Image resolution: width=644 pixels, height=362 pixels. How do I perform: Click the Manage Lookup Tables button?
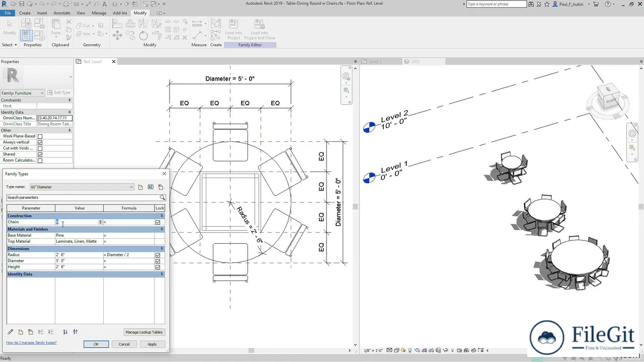144,332
